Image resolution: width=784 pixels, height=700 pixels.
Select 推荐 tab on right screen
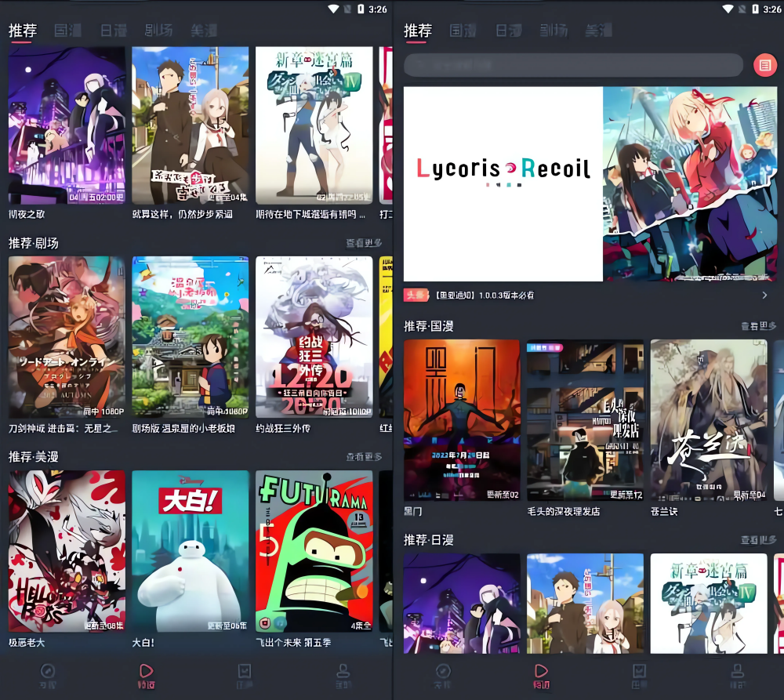click(418, 31)
